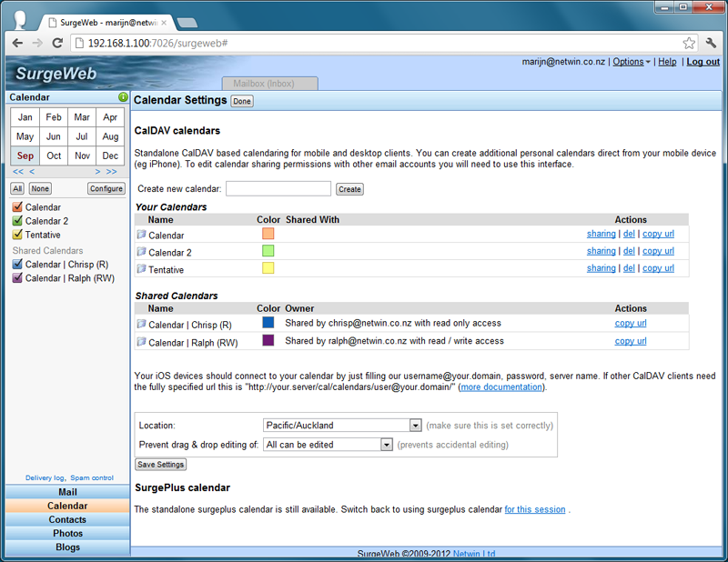Click the browser reload button

(x=57, y=43)
